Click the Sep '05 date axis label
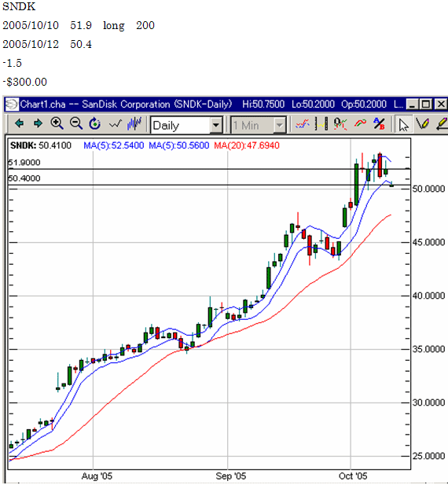The image size is (448, 485). (x=231, y=476)
